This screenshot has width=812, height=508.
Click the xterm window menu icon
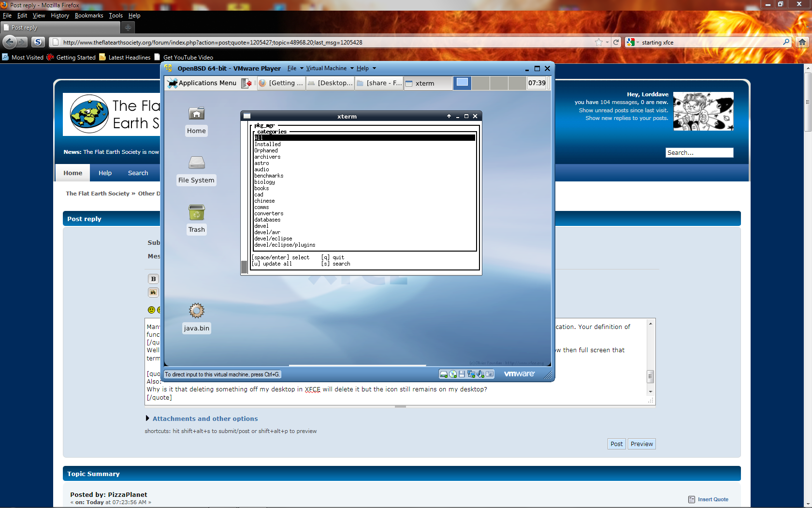pos(247,116)
